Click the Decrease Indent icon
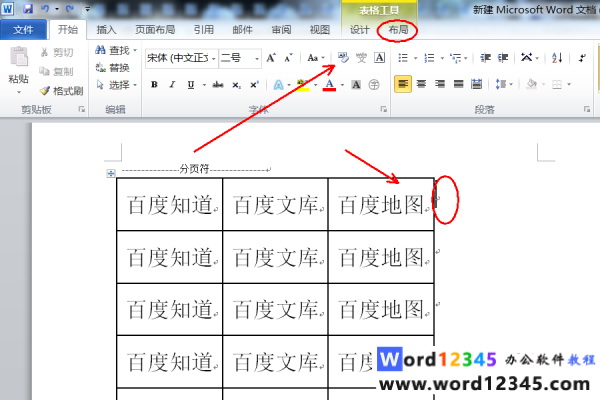Screen dimensions: 600x400 pyautogui.click(x=485, y=58)
